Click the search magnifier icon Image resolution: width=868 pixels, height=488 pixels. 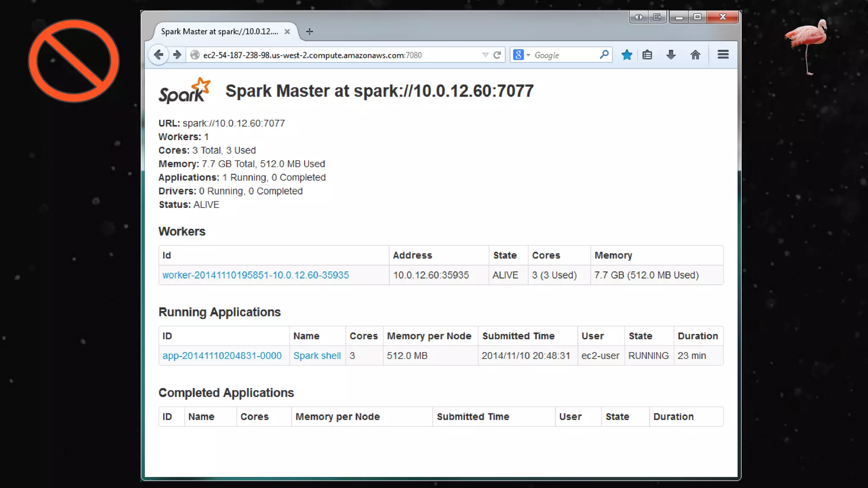(604, 55)
